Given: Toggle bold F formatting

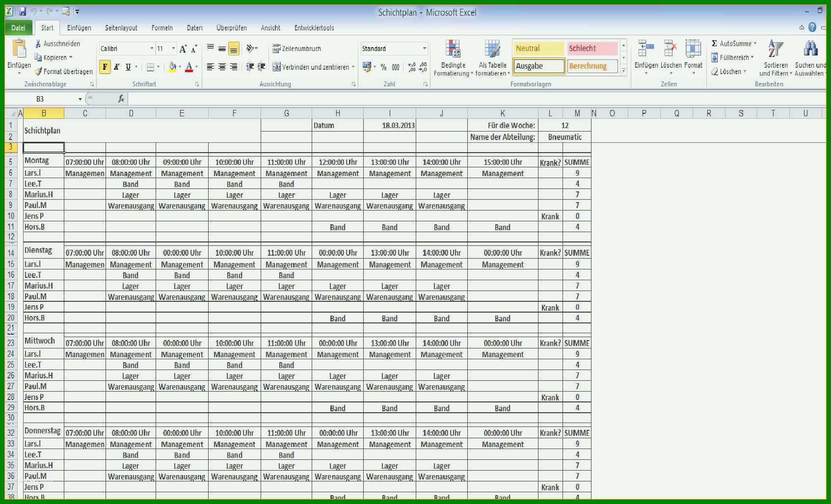Looking at the screenshot, I should click(105, 67).
